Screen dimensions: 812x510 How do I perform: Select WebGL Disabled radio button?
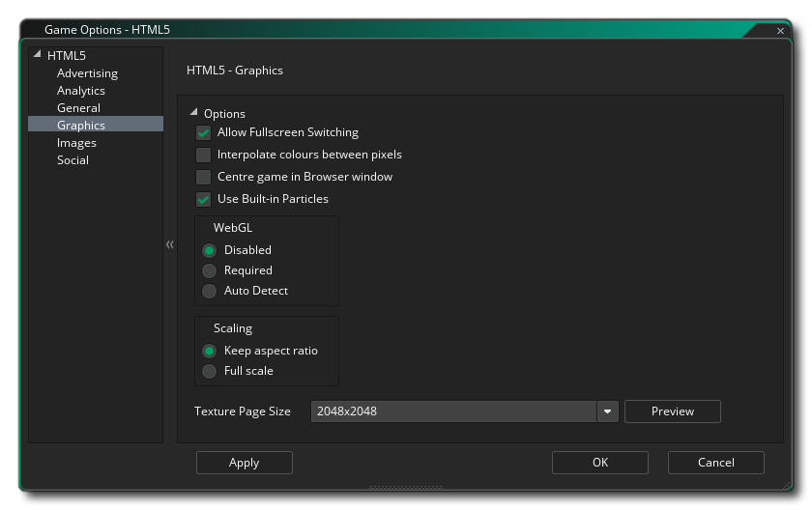tap(209, 251)
